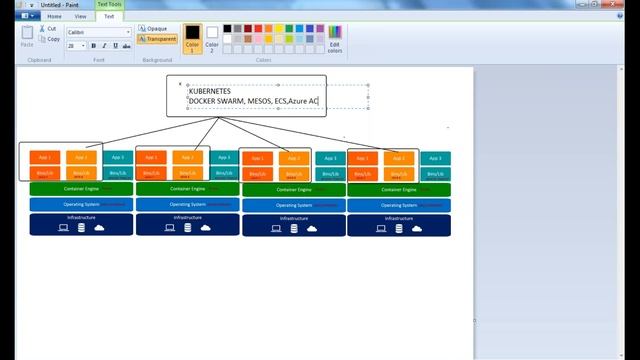Screen dimensions: 640x360
Task: Pick the turquoise blue color swatch
Action: click(300, 28)
